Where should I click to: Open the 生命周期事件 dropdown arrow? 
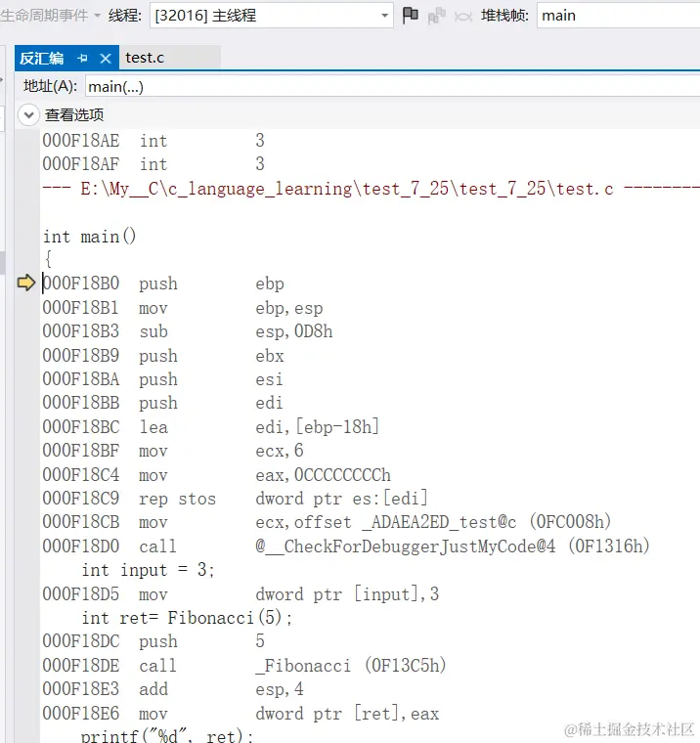[97, 16]
